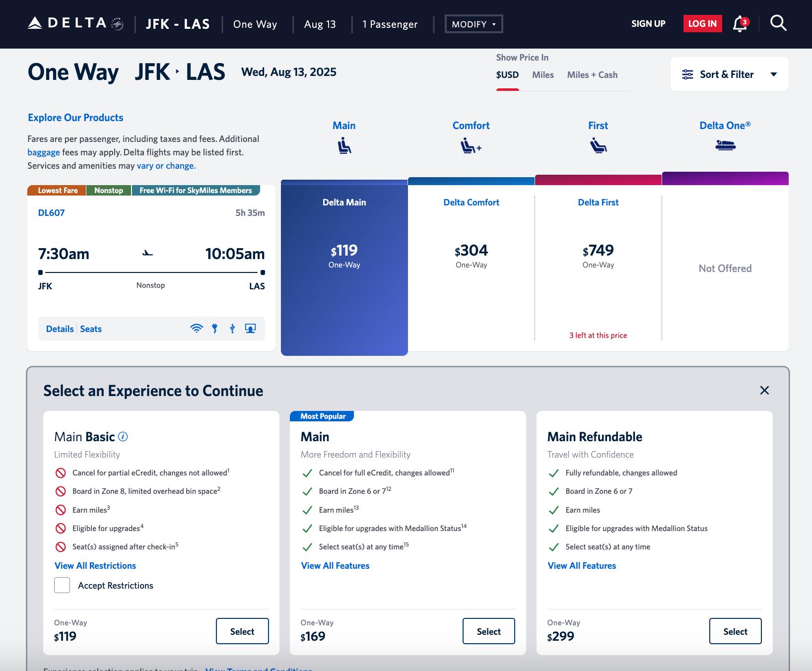The height and width of the screenshot is (671, 812).
Task: Open the Delta One column header
Action: coord(725,126)
